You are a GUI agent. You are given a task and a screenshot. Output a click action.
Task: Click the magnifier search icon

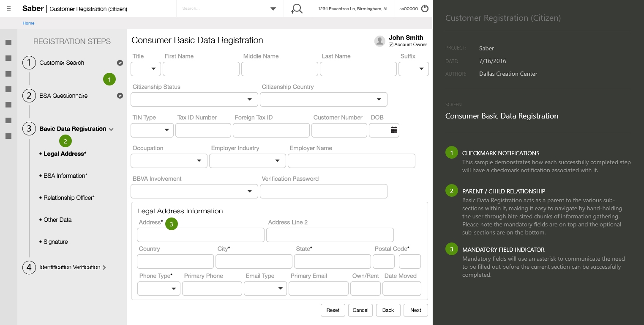click(x=297, y=8)
